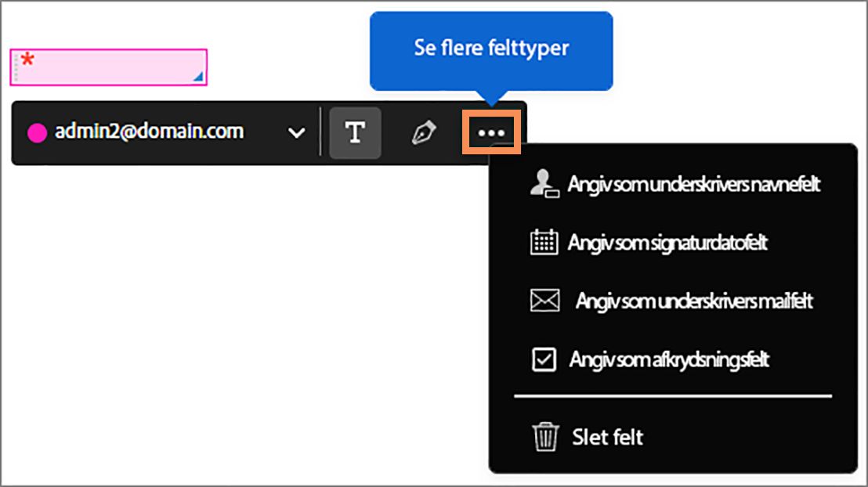Click the Se flere felttyper tooltip
The width and height of the screenshot is (868, 487).
490,48
